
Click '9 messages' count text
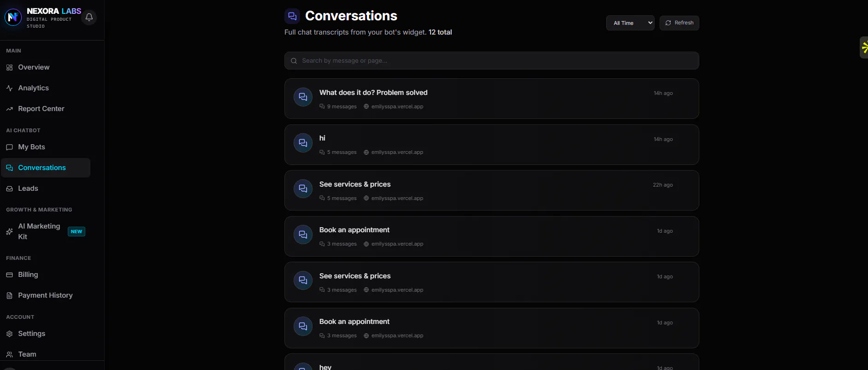coord(342,106)
